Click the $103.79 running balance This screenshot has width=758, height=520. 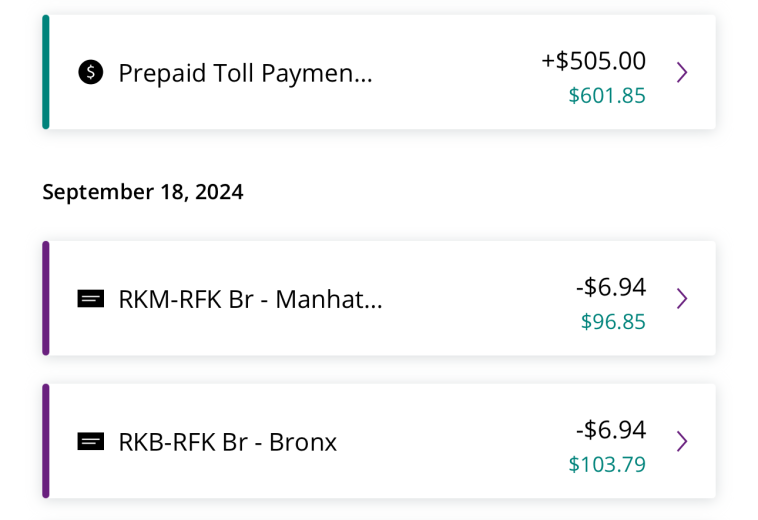[607, 464]
